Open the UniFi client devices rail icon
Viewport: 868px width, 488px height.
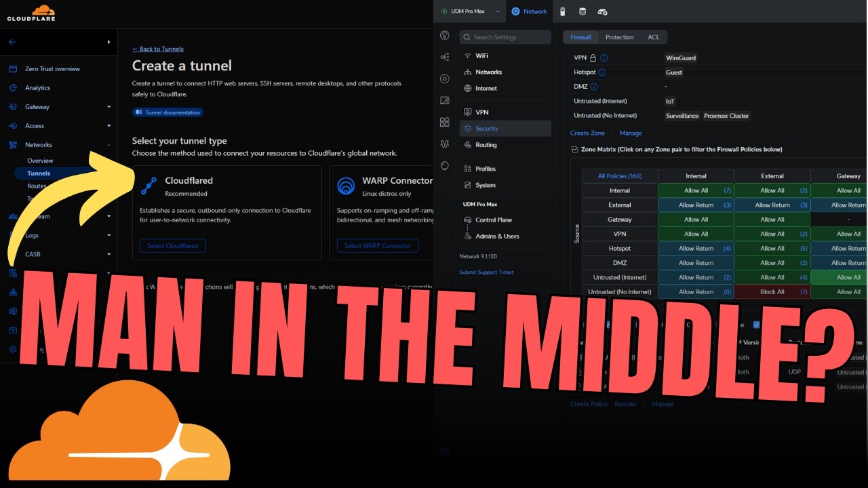click(x=445, y=100)
